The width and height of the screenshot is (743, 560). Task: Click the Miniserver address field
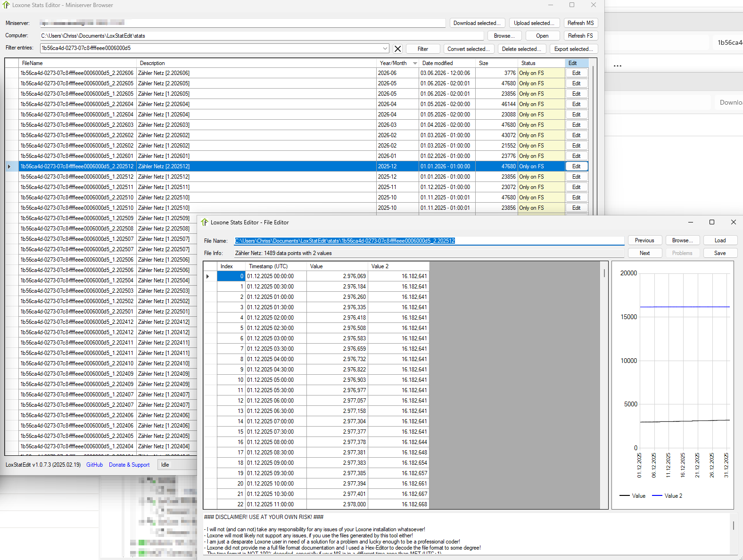pos(242,23)
